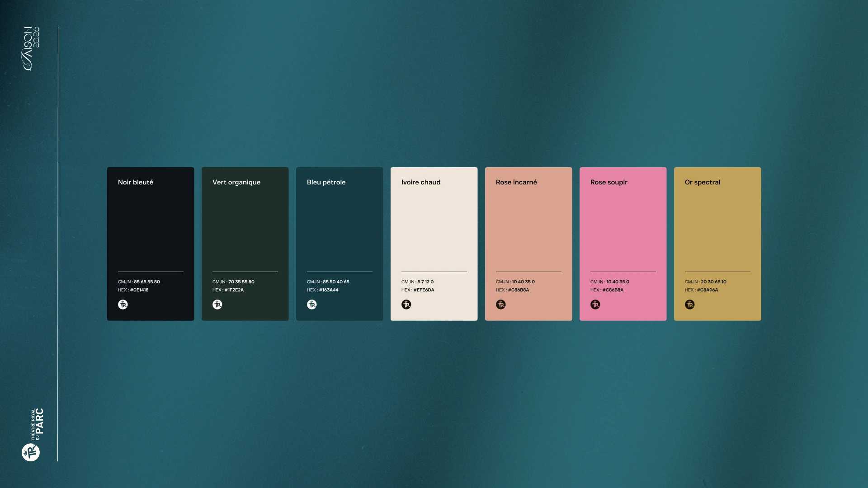Click the hex code #0E1418 text

pos(139,290)
